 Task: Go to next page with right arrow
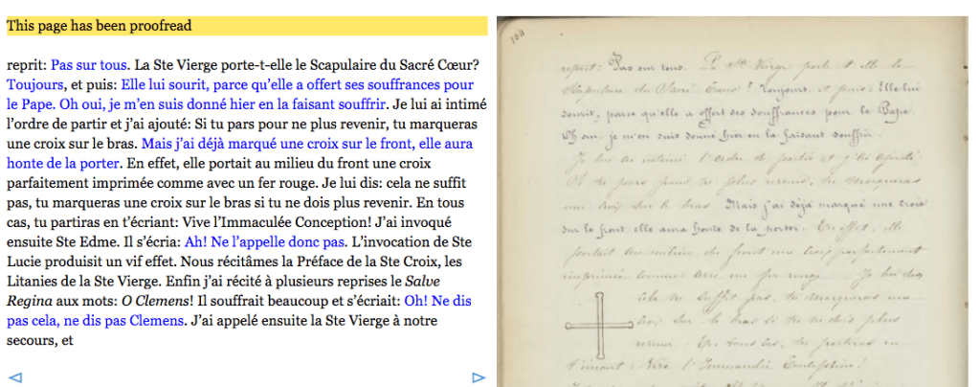tap(479, 376)
